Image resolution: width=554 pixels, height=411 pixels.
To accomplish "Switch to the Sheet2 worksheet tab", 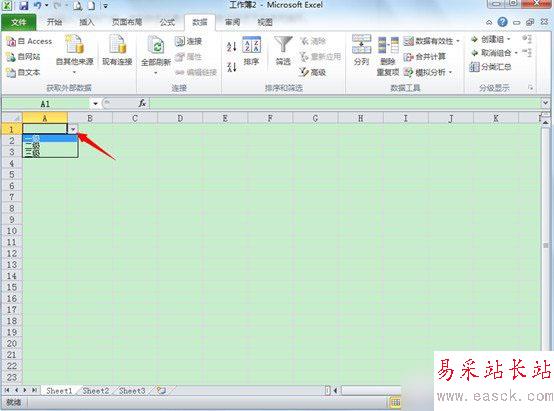I will [96, 391].
